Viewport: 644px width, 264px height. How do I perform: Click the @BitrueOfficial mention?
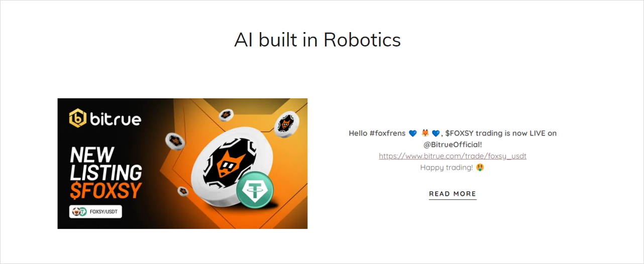(x=453, y=145)
